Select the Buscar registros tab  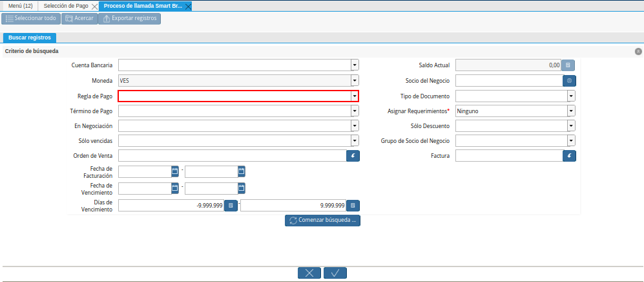[x=30, y=38]
